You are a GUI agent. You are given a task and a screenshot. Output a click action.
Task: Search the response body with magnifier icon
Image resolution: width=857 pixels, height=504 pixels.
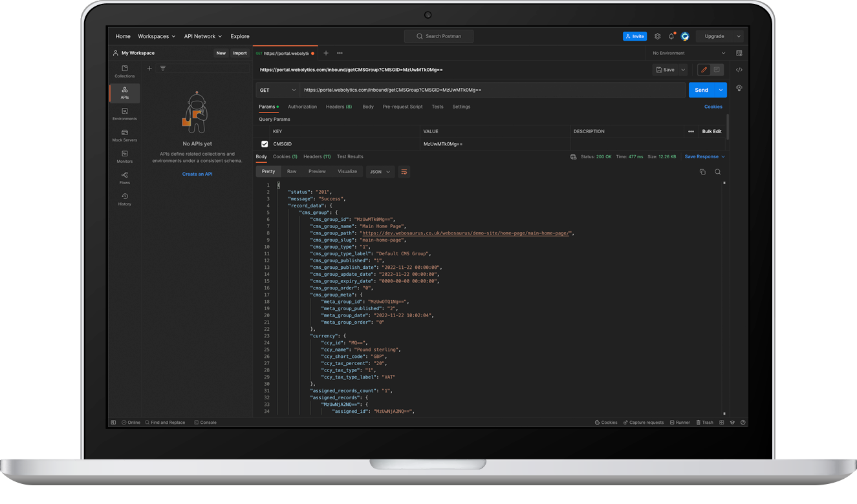coord(718,172)
